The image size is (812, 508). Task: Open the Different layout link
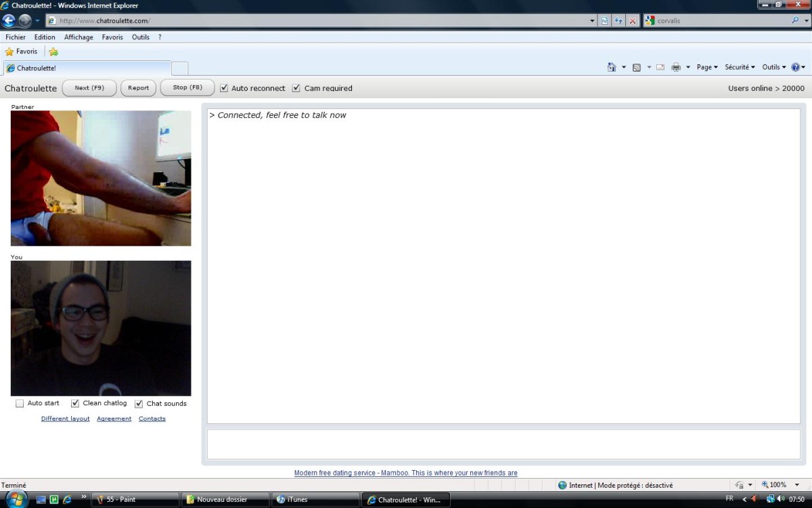pyautogui.click(x=66, y=419)
